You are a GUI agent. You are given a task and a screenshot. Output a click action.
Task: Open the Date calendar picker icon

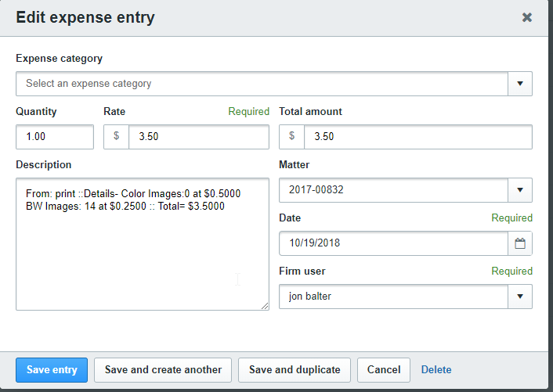[x=520, y=243]
